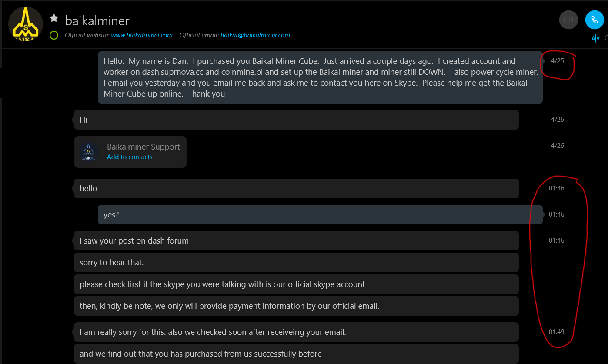Image resolution: width=608 pixels, height=364 pixels.
Task: Click the 4/26 date next to 'Hi'
Action: pyautogui.click(x=557, y=120)
